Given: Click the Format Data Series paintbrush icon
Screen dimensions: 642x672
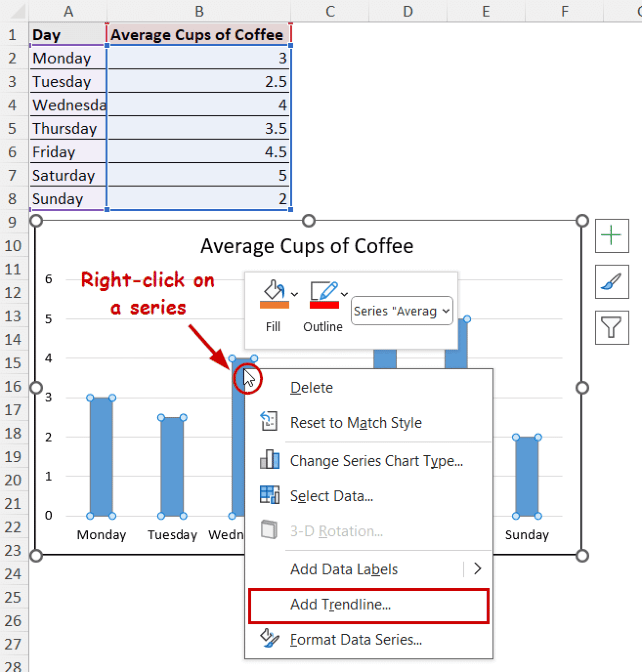Looking at the screenshot, I should click(270, 639).
